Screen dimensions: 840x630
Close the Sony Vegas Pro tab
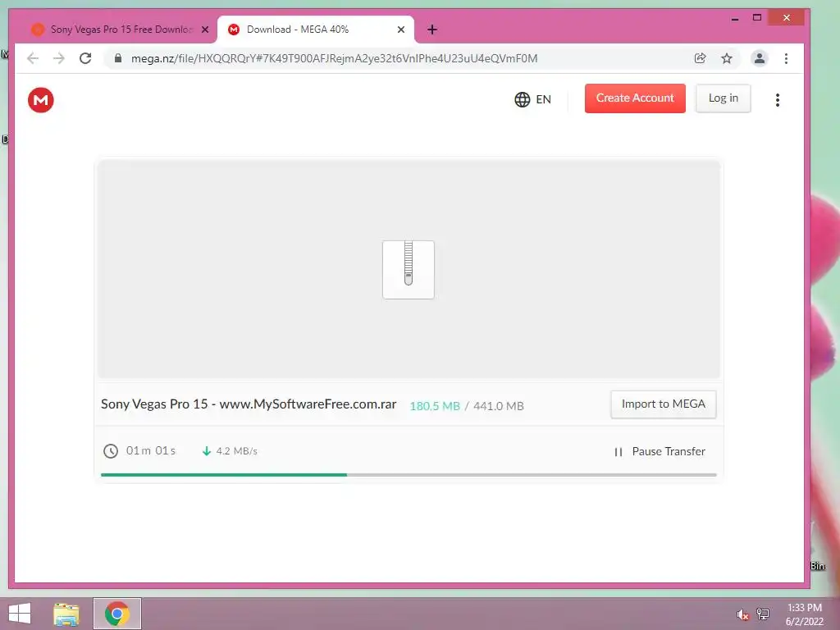[x=205, y=30]
